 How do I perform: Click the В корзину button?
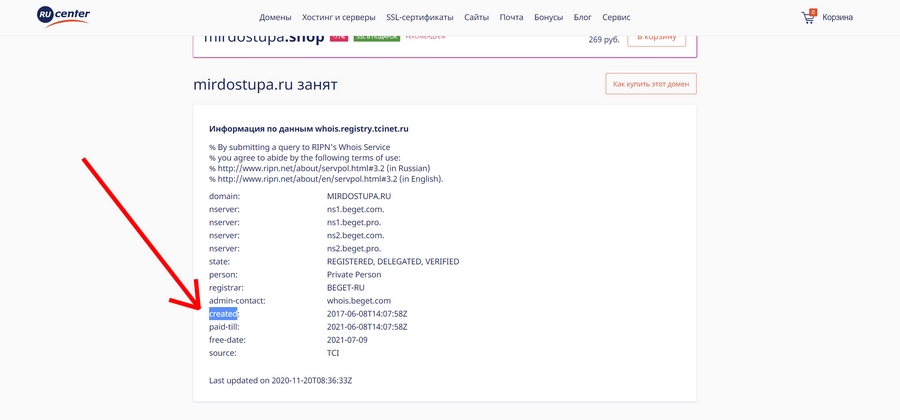point(657,41)
